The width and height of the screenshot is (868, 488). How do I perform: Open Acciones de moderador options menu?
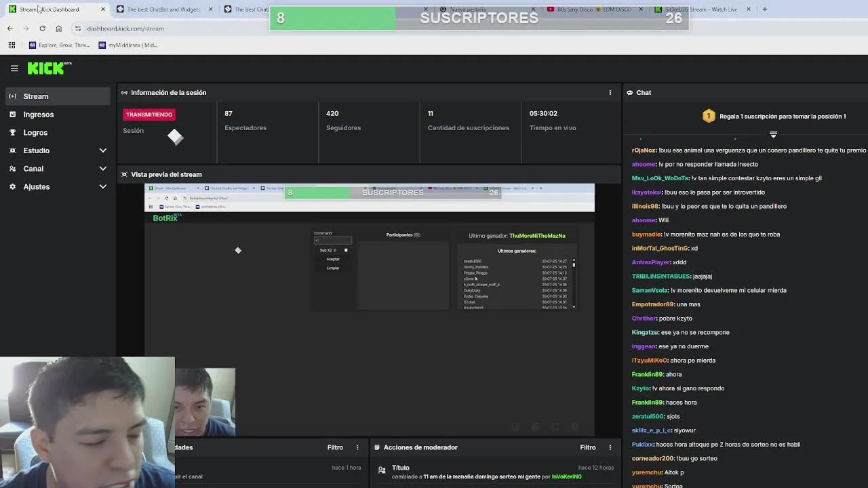[x=610, y=447]
